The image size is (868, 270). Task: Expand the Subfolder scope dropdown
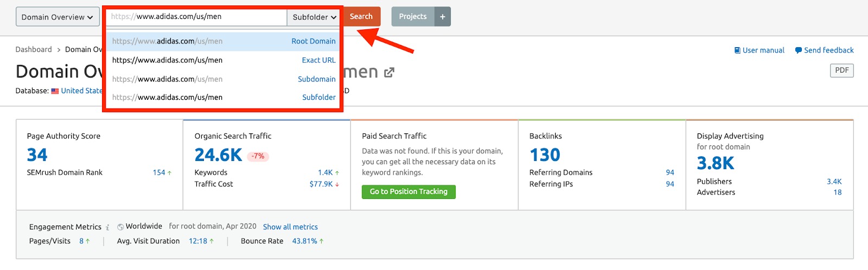pyautogui.click(x=314, y=17)
